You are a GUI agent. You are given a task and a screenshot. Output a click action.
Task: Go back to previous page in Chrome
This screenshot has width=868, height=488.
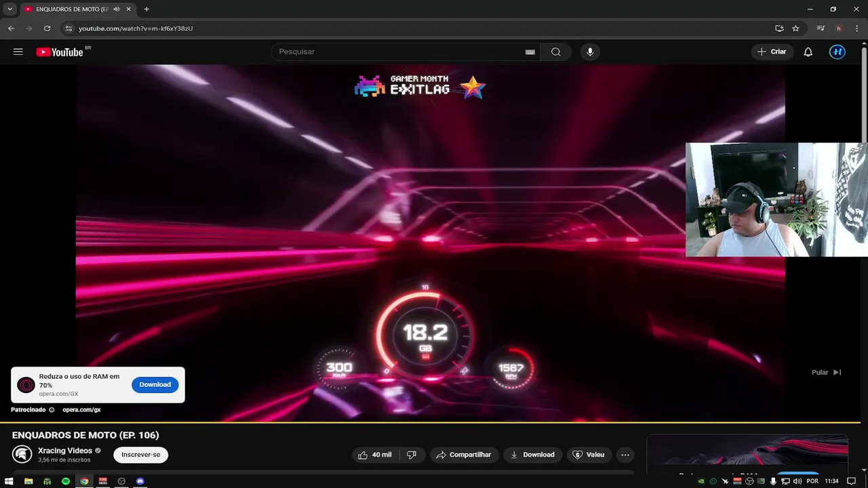click(x=11, y=28)
